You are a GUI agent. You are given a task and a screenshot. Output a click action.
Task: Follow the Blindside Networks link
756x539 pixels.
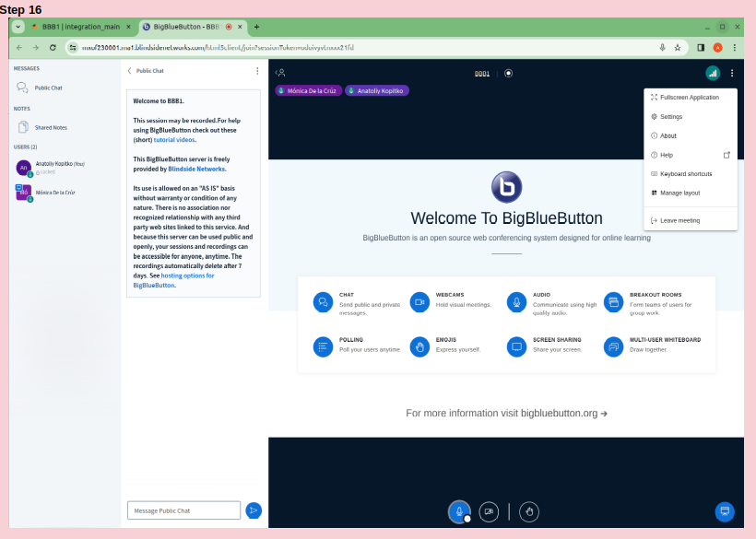click(196, 169)
